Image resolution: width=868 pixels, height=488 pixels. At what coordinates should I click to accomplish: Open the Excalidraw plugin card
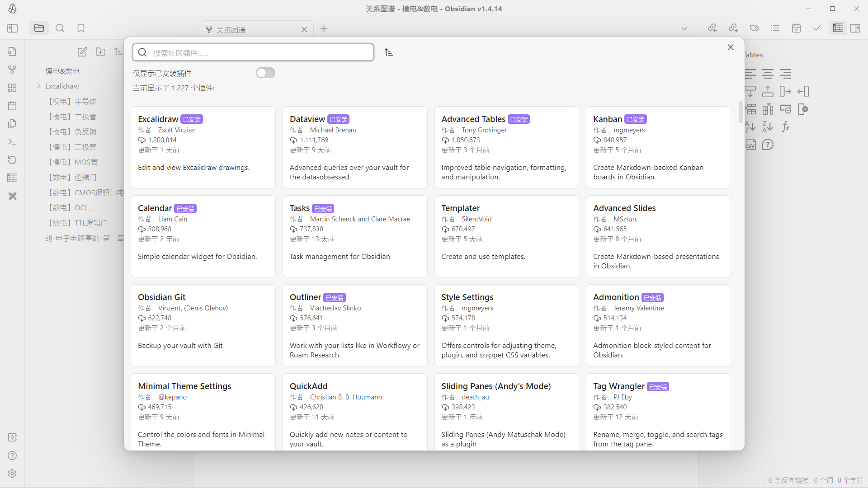pos(203,147)
